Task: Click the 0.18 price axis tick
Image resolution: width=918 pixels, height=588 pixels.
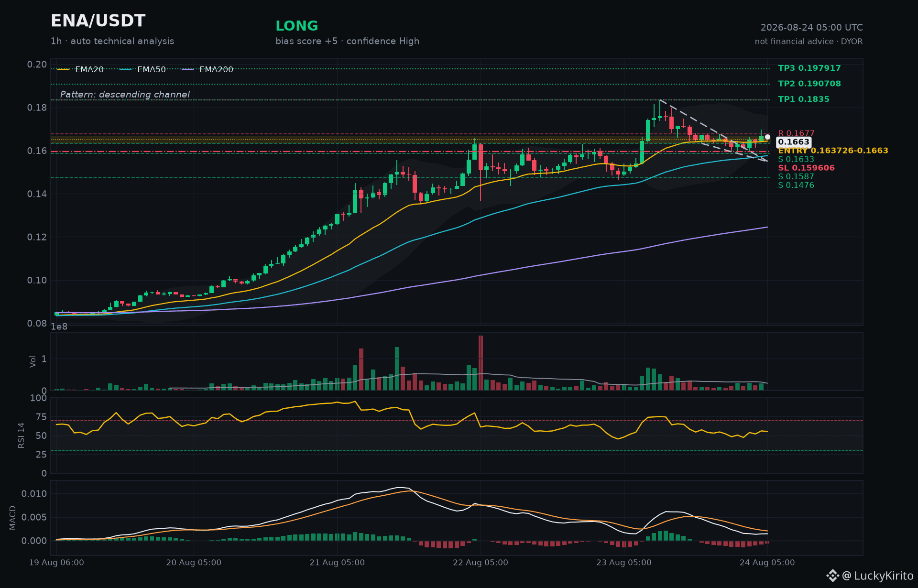Action: pos(37,108)
